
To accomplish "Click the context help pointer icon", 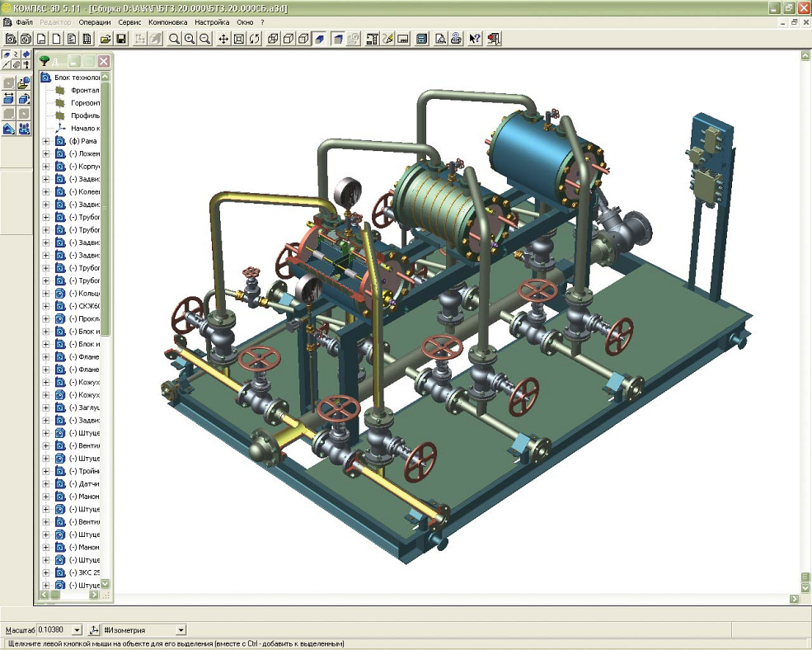I will point(475,39).
